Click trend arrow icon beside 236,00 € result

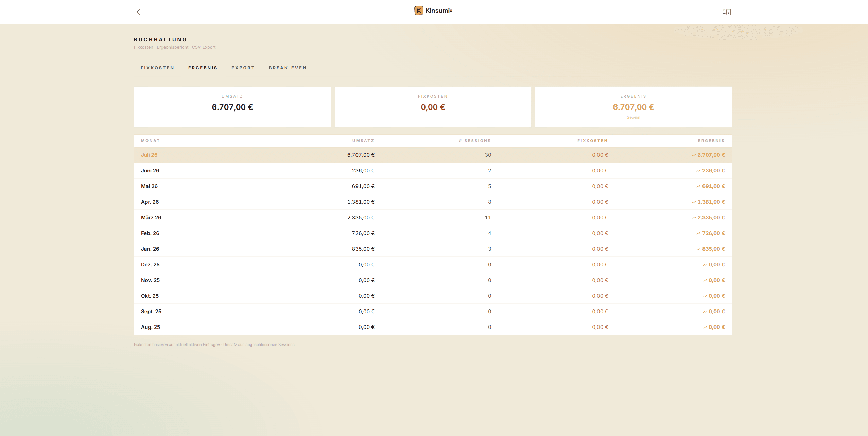pos(698,171)
